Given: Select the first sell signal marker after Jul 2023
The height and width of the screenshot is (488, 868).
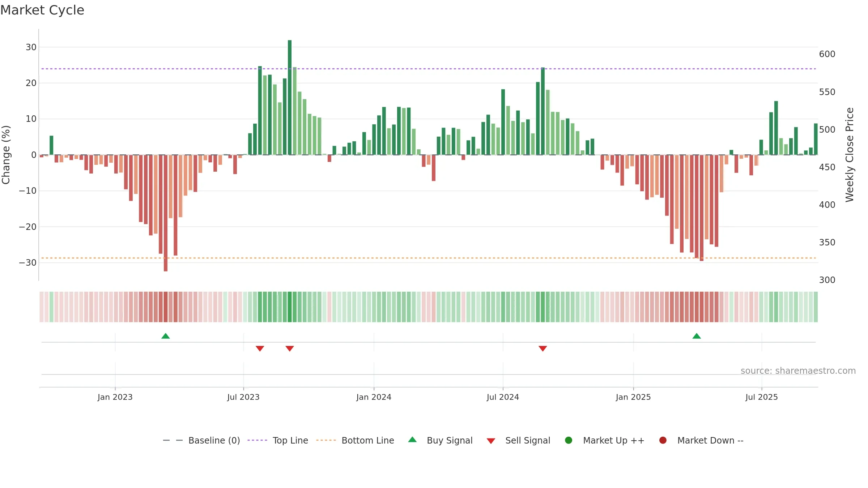Looking at the screenshot, I should (260, 348).
